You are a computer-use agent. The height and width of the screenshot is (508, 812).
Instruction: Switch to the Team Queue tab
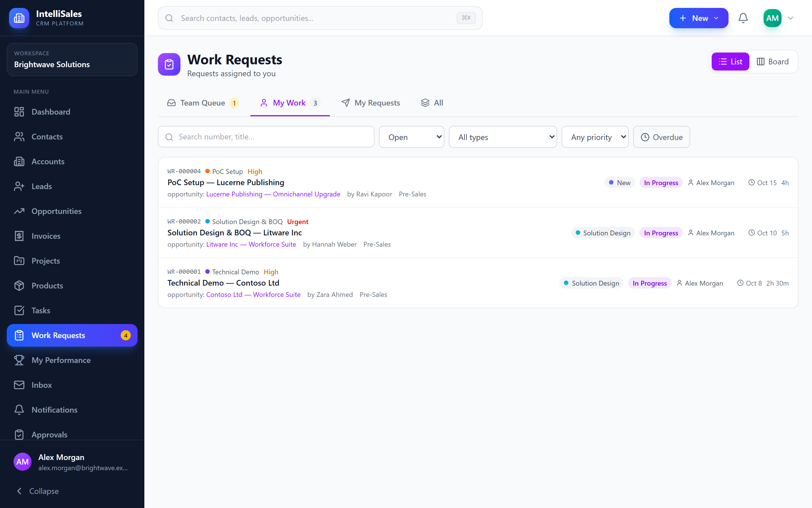(203, 103)
